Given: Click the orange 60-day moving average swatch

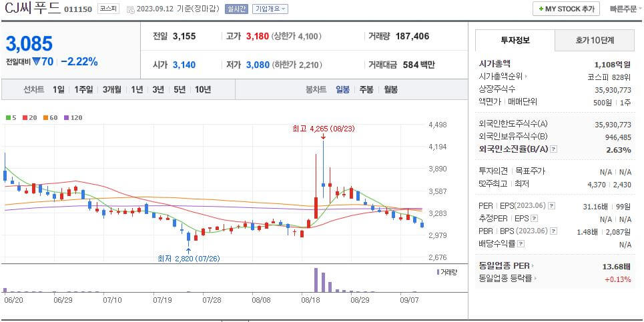Looking at the screenshot, I should coord(44,118).
